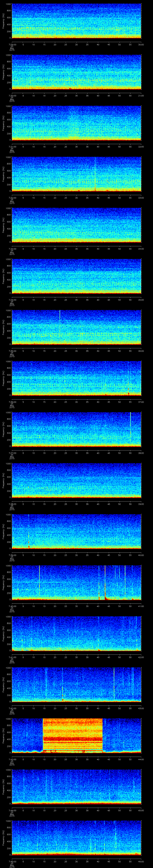Click 'Frequency (Hz)' axis label of 7:43 panel

click(3, 736)
